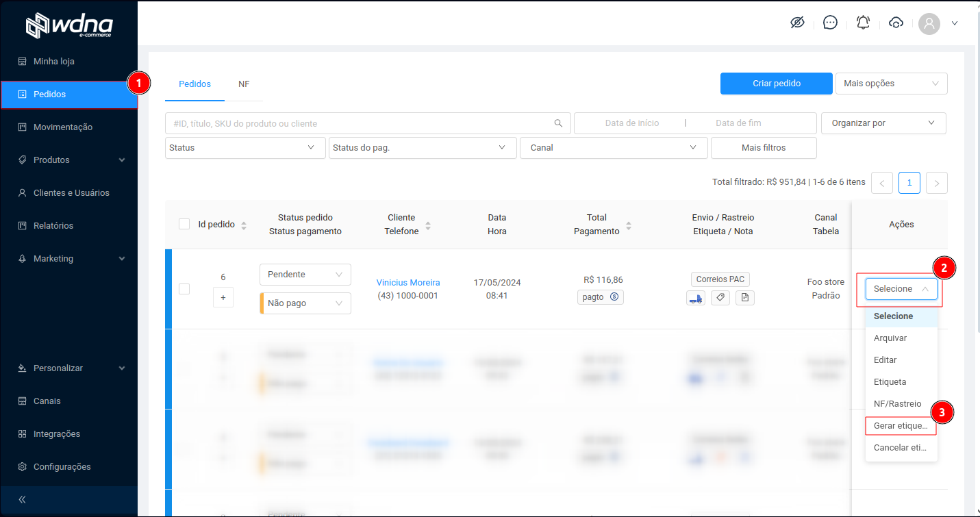Viewport: 980px width, 517px height.
Task: Click the Data de início field
Action: pos(632,123)
